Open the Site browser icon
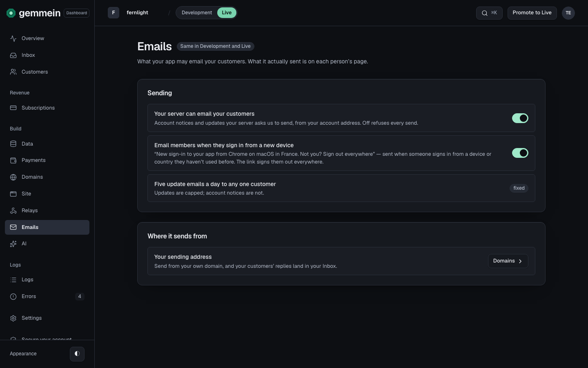Image resolution: width=588 pixels, height=368 pixels. (x=13, y=194)
